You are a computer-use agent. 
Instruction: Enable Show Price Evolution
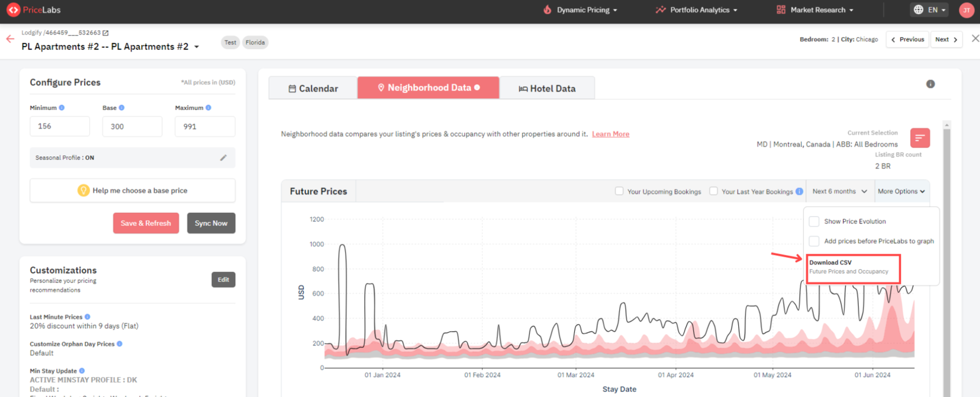coord(813,221)
